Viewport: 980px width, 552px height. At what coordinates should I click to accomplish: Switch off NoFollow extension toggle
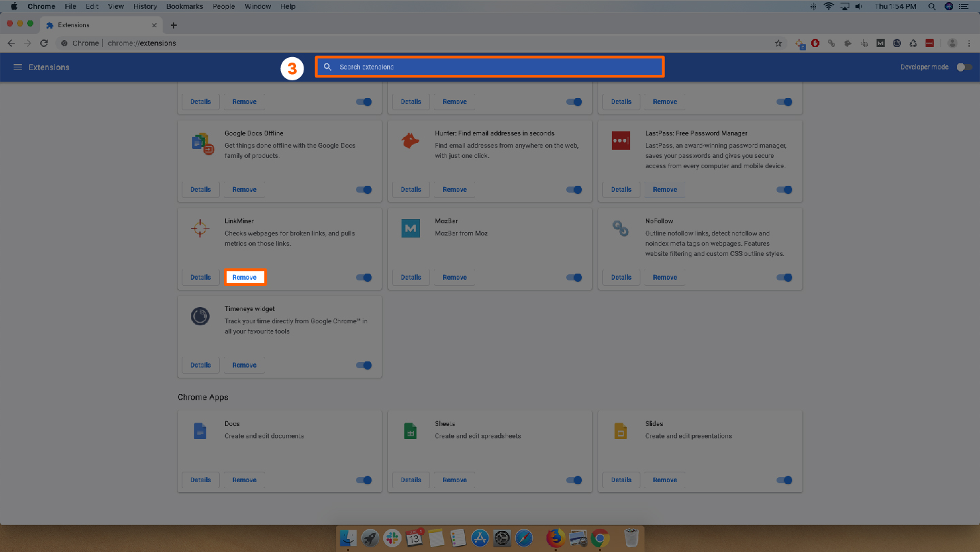point(785,277)
